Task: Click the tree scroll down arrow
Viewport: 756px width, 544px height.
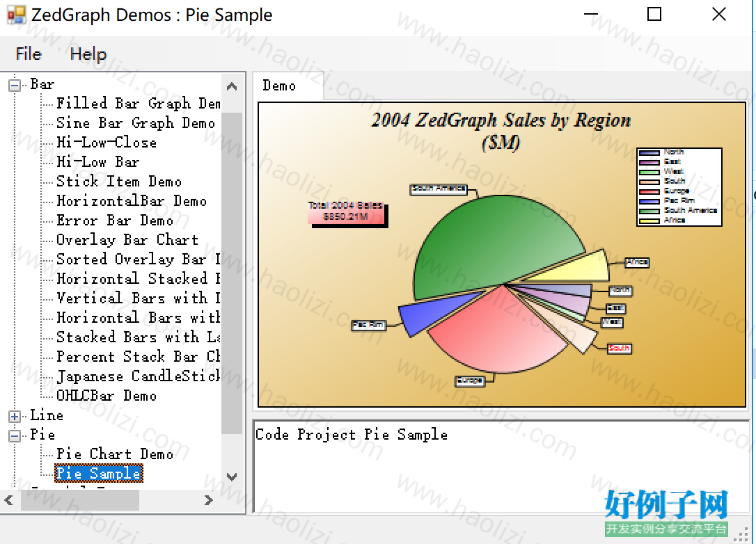Action: coord(232,477)
